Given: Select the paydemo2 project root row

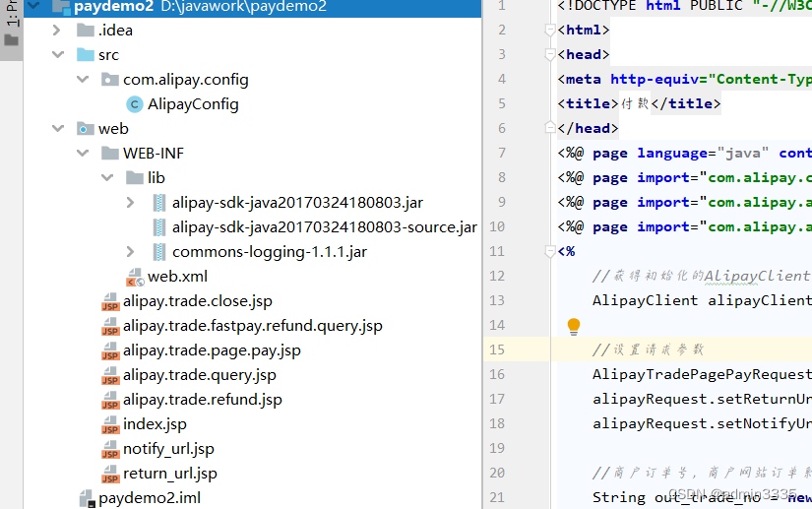Looking at the screenshot, I should pos(253,6).
